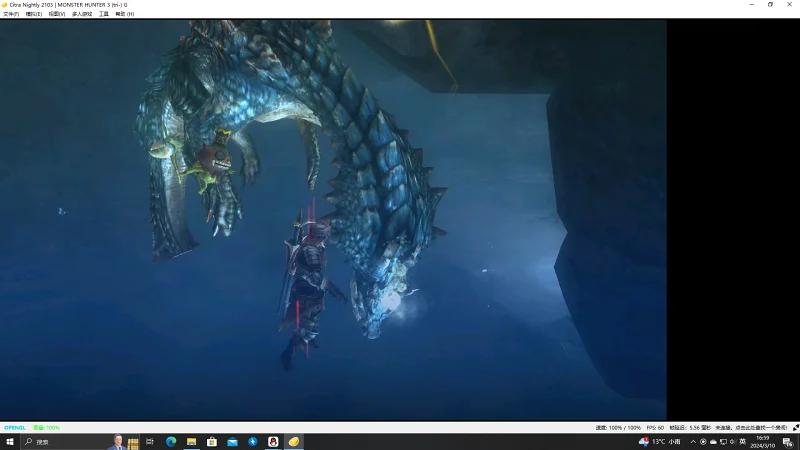Click the FPS: 60 status readout
Screen dimensions: 800x450
(655, 428)
